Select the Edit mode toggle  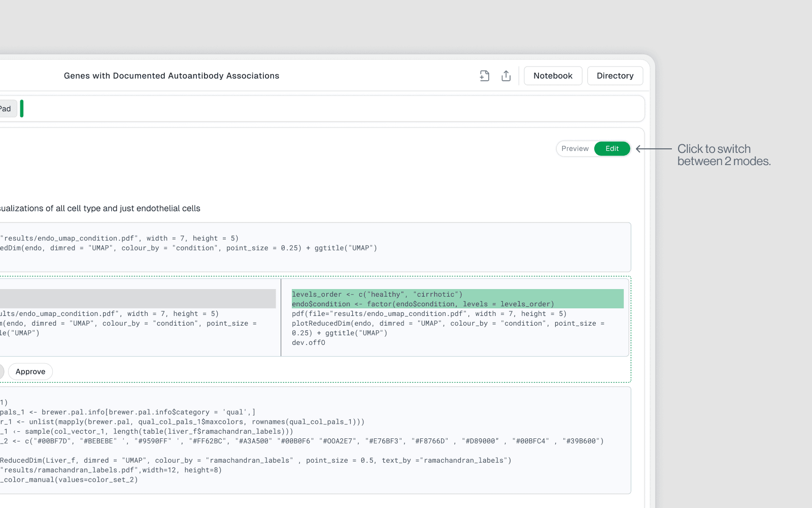point(612,149)
